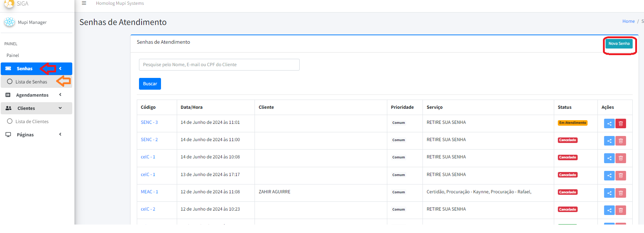Click the Nova Senha button

tap(619, 43)
